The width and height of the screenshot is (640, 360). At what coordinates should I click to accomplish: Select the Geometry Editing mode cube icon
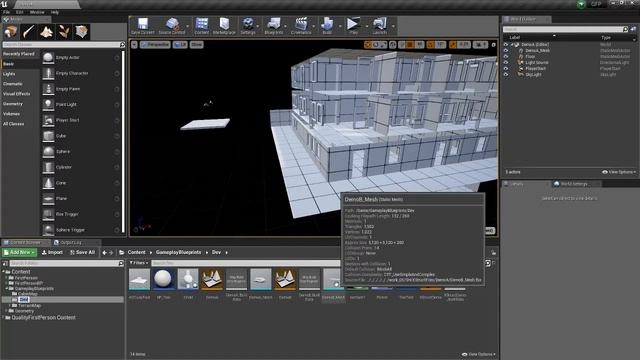82,32
